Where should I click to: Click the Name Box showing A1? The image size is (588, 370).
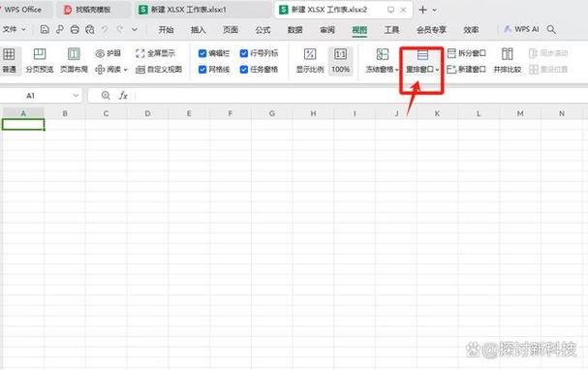pos(31,96)
